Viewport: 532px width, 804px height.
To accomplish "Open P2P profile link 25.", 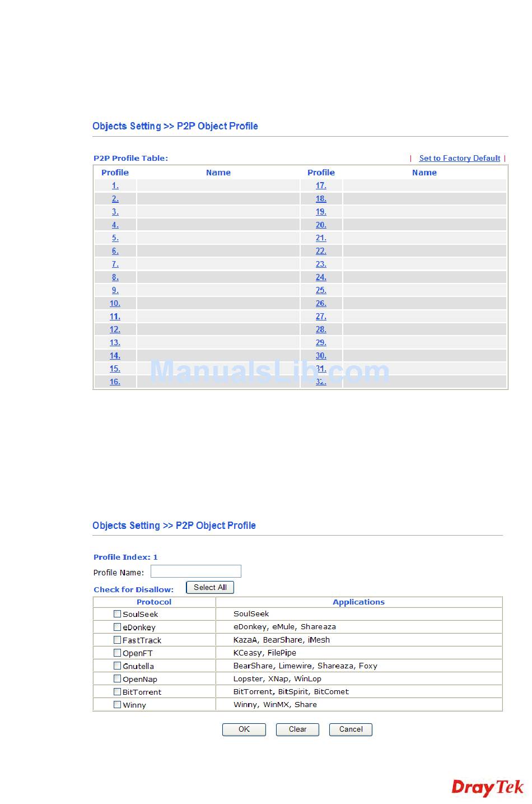I will 321,290.
